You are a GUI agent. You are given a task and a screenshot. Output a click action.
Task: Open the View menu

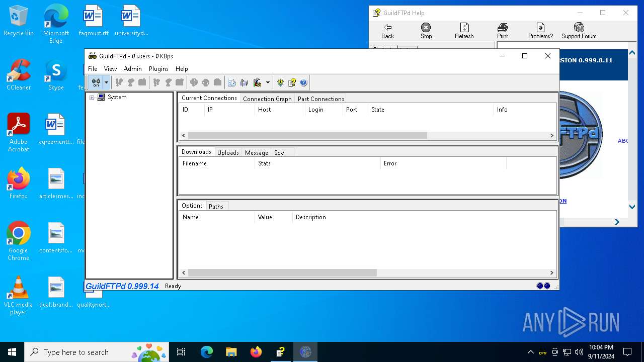coord(110,69)
